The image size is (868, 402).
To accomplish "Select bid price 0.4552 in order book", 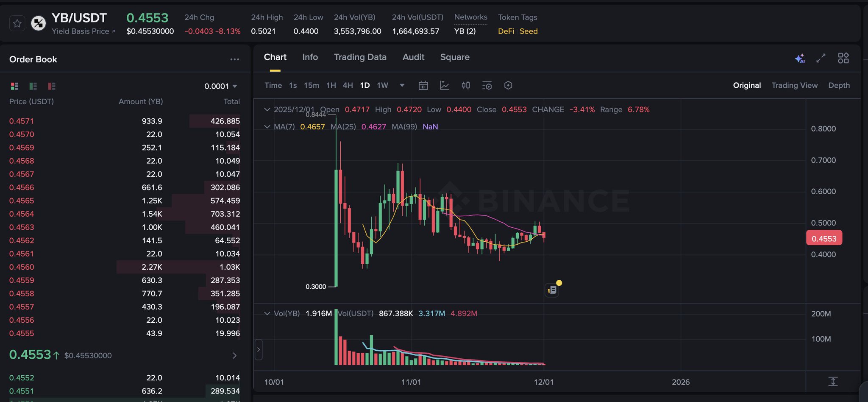I will point(22,378).
